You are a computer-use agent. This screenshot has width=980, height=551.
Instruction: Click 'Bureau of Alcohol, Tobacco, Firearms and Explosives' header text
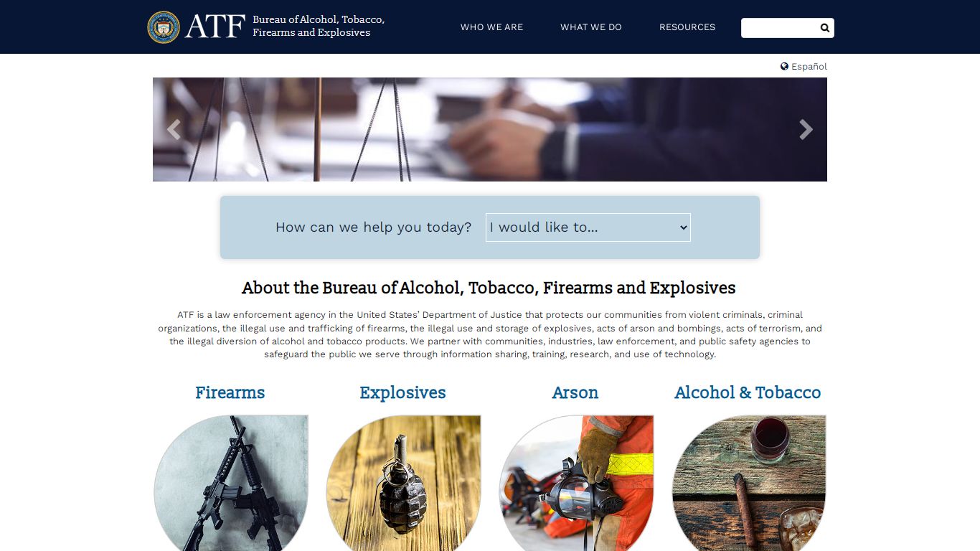click(319, 26)
